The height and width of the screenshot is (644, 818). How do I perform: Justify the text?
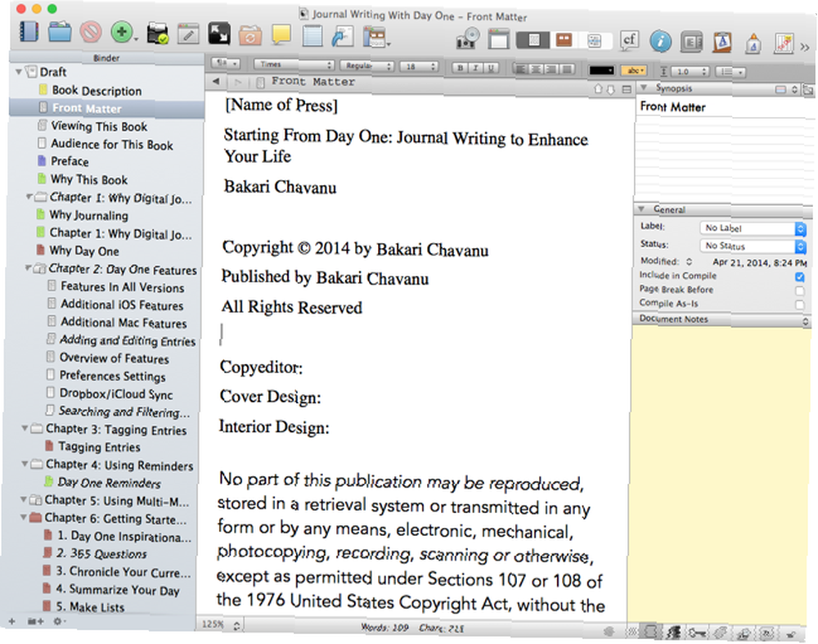coord(568,70)
